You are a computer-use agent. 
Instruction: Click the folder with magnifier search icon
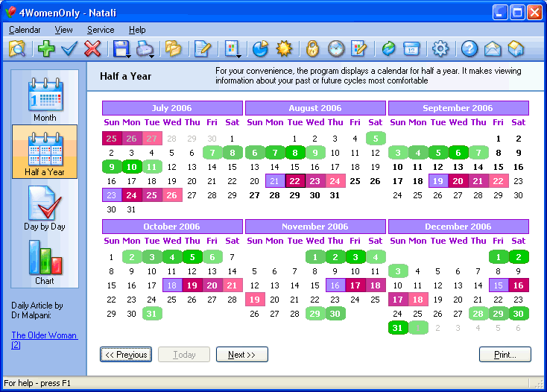point(17,48)
